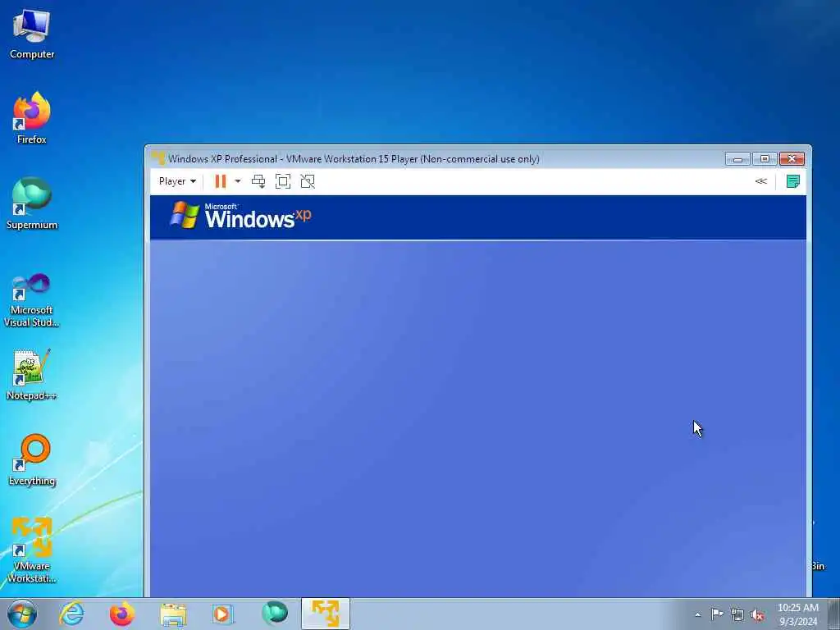Click the muted volume tray icon
Screen dimensions: 840x630
[757, 615]
